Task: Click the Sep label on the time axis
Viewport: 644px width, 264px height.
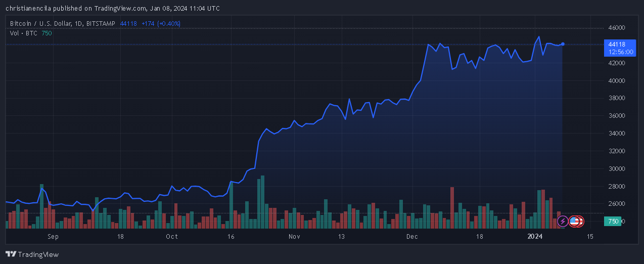Action: [x=53, y=237]
